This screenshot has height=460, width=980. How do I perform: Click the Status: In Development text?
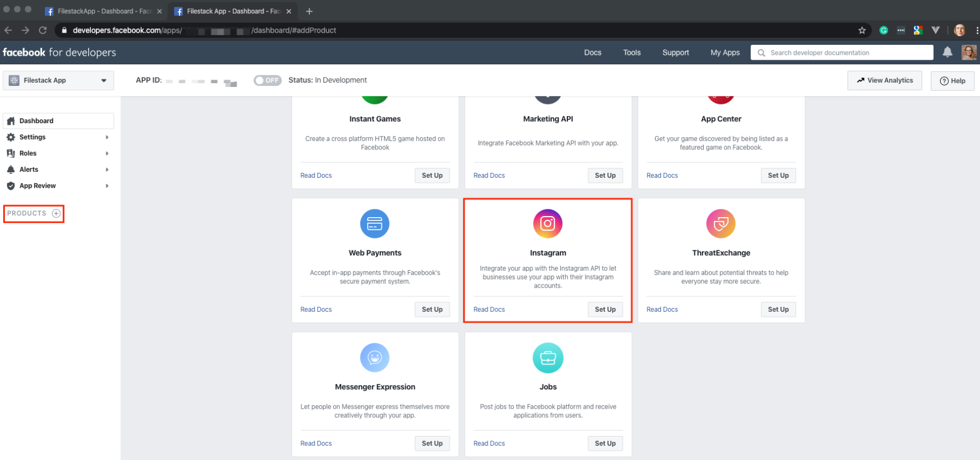(x=328, y=80)
